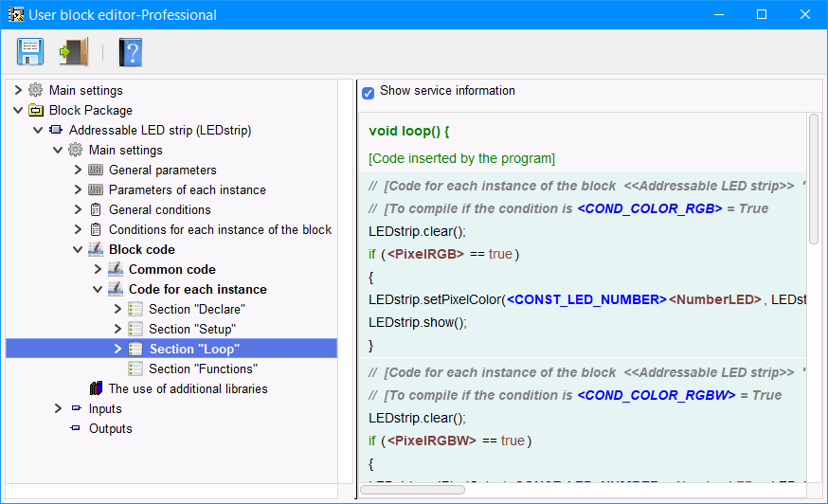Screen dimensions: 828x504
Task: Click the Block Package folder icon
Action: coord(36,111)
